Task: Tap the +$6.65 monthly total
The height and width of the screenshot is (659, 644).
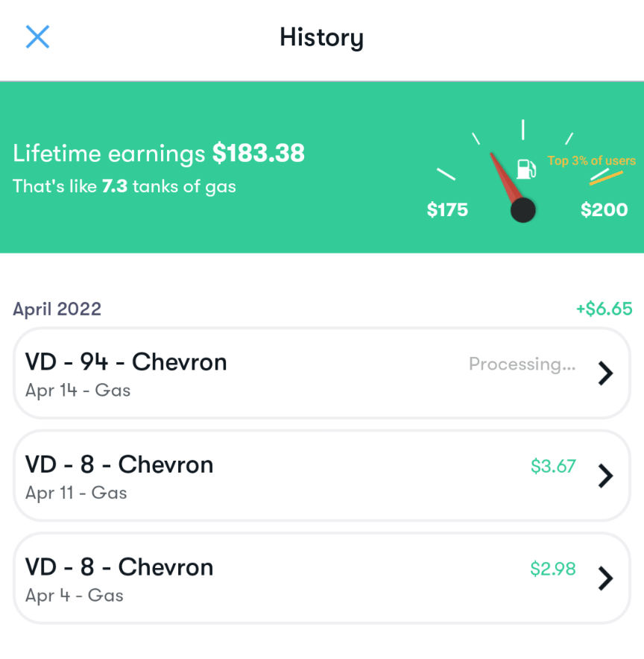Action: [604, 309]
